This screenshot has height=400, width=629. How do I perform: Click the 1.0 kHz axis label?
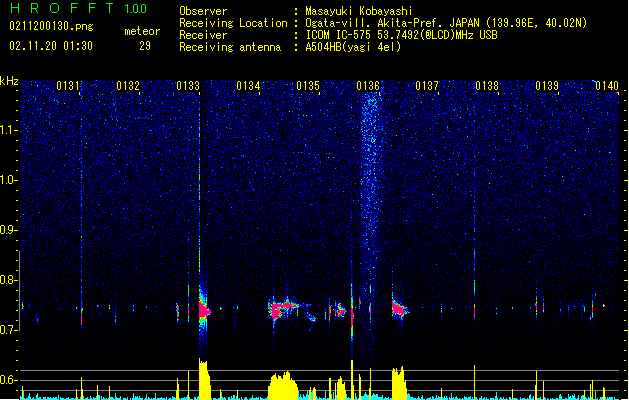click(x=9, y=180)
